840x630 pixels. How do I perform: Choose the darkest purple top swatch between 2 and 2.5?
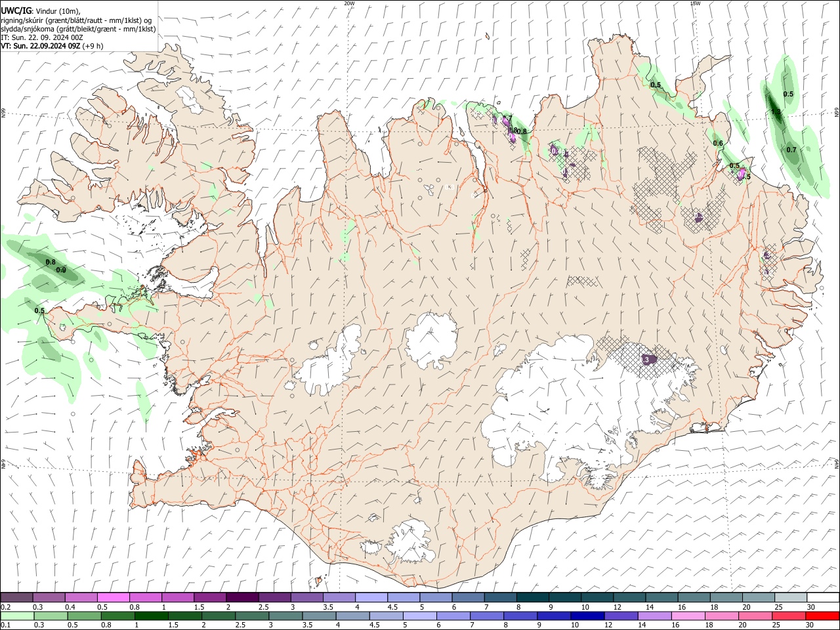click(x=242, y=598)
